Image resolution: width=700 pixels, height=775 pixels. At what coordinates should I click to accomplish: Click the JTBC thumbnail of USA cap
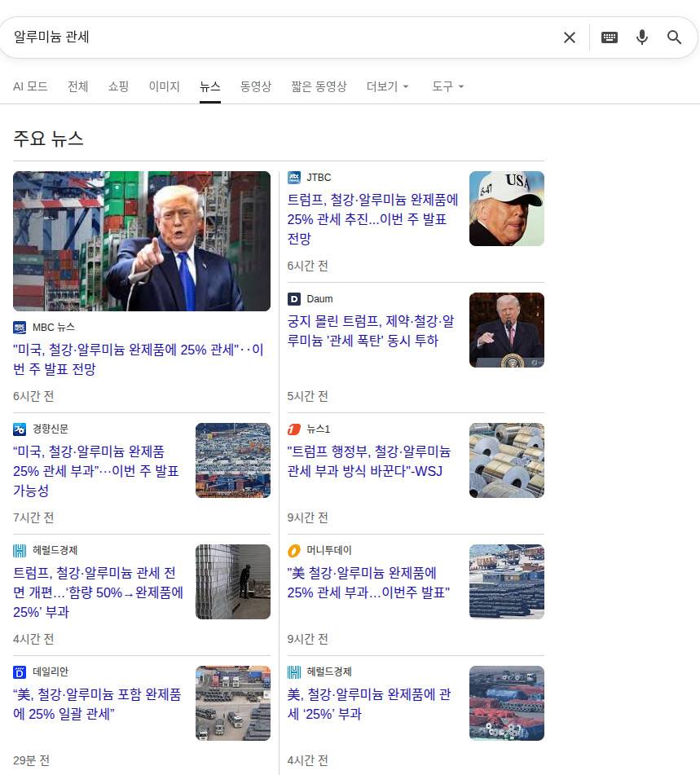point(507,209)
